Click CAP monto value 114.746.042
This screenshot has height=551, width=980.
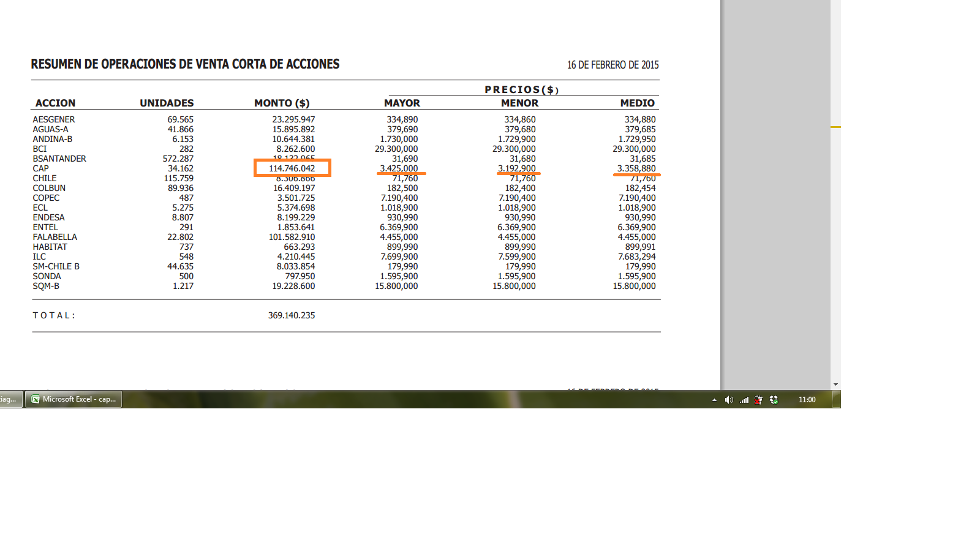click(292, 168)
